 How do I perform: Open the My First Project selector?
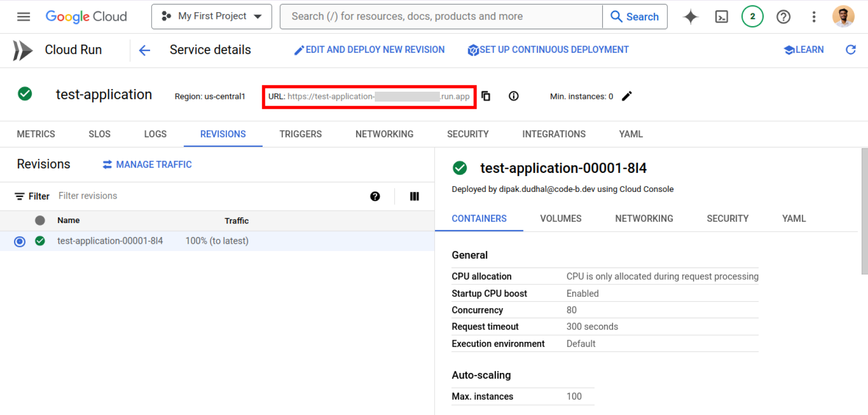[x=212, y=17]
